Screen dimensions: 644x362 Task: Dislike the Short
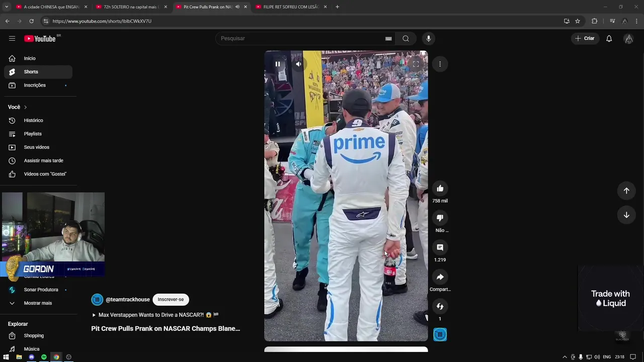point(440,218)
